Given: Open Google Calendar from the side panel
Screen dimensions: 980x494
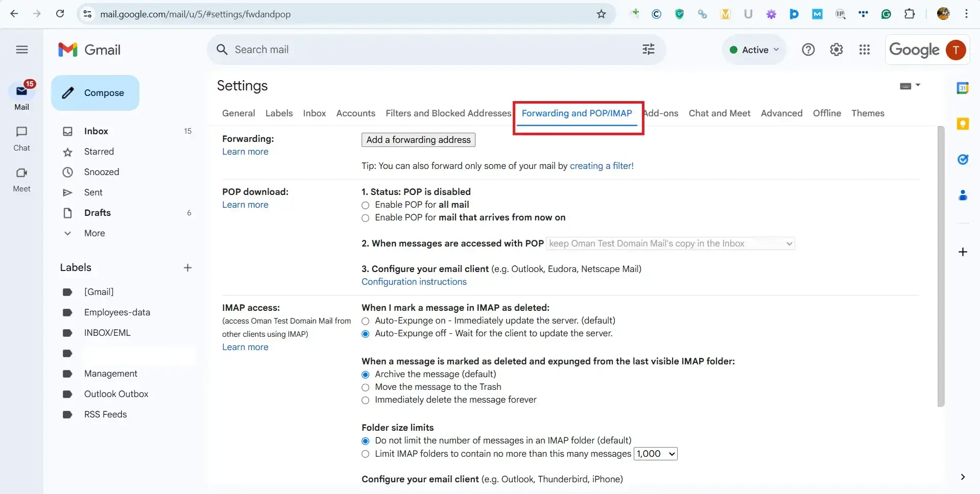Looking at the screenshot, I should pos(963,87).
